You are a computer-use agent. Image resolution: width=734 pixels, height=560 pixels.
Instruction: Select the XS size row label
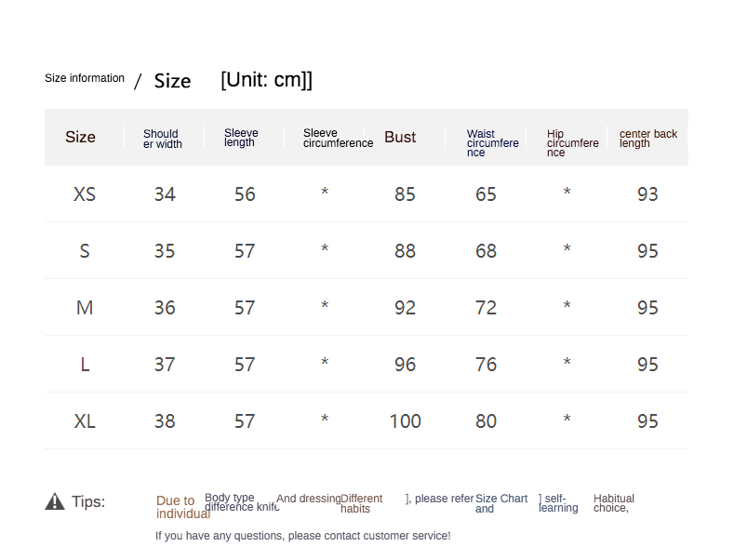click(x=85, y=194)
